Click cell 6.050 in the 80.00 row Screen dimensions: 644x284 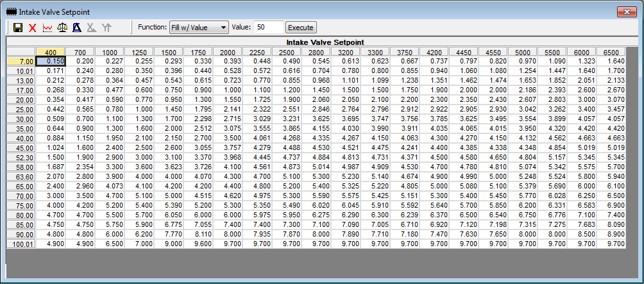click(169, 215)
